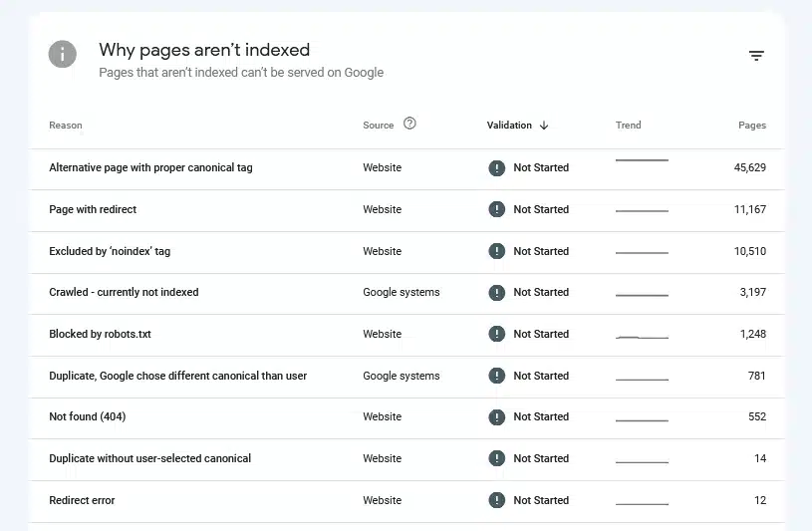Open Crawled - currently not indexed reason
Viewport: 812px width, 531px height.
124,292
